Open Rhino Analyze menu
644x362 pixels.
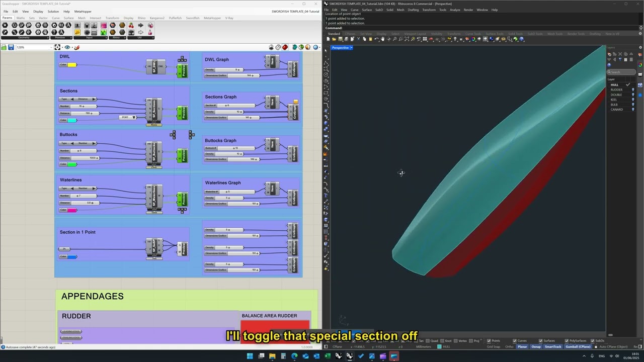(455, 10)
